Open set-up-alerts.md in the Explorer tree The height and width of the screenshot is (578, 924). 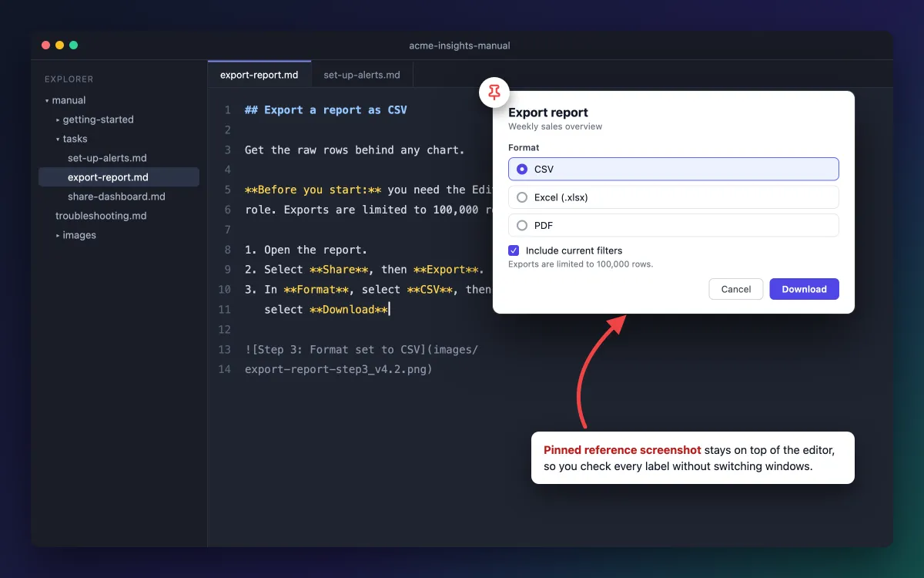coord(107,158)
